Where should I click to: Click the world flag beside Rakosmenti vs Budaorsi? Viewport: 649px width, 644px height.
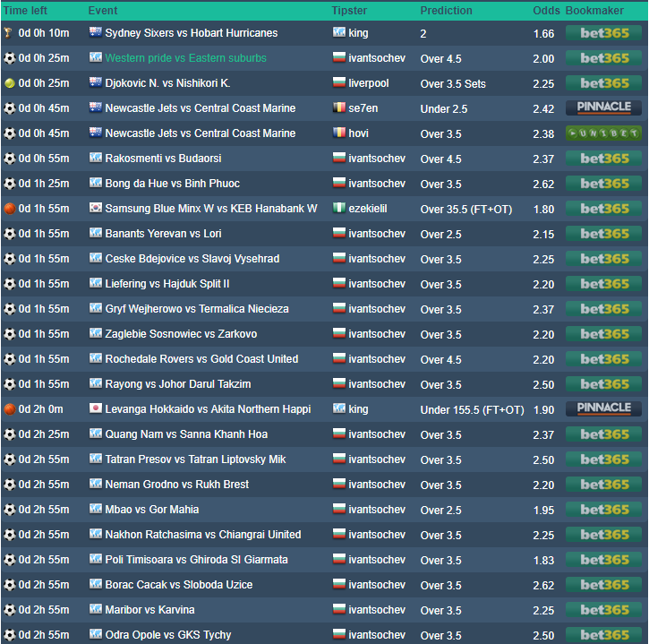96,158
